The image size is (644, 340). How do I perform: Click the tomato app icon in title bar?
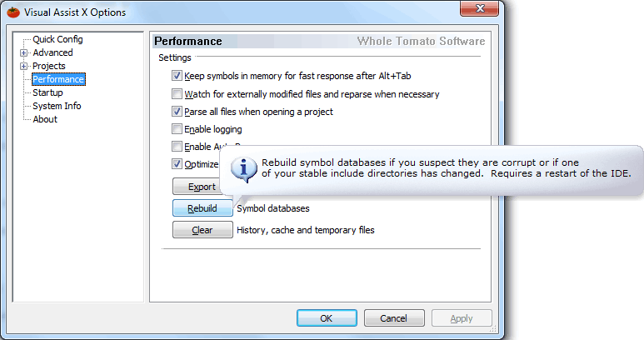(13, 12)
